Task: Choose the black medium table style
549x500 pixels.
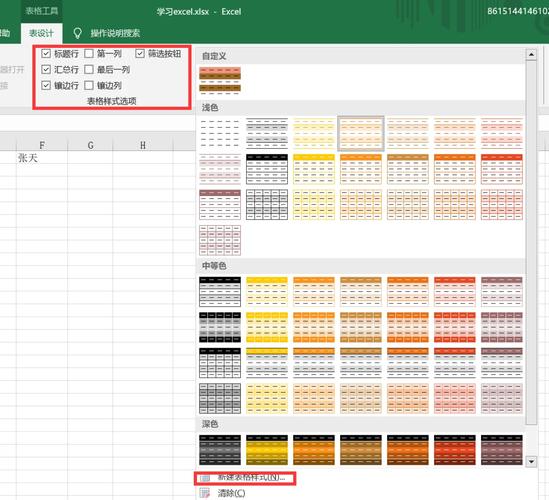Action: pyautogui.click(x=220, y=292)
